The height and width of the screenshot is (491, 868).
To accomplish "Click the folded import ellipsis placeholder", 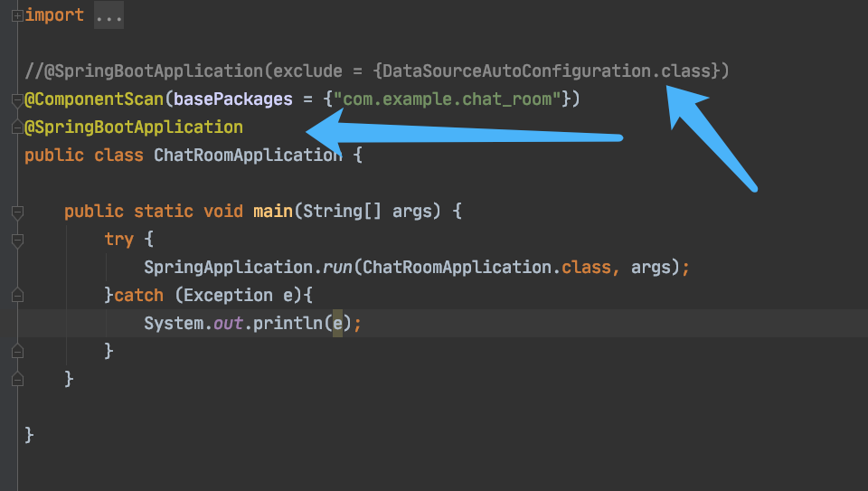I will tap(108, 15).
